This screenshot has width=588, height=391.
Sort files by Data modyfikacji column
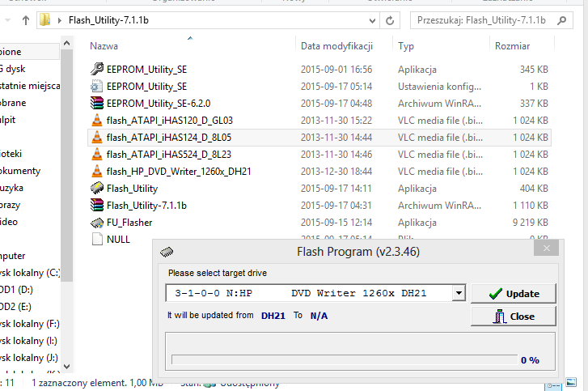(336, 46)
